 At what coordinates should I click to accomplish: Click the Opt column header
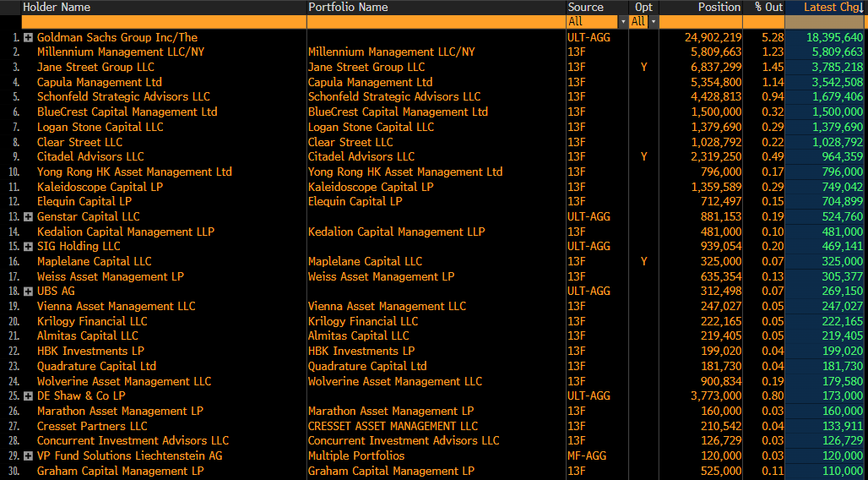643,8
